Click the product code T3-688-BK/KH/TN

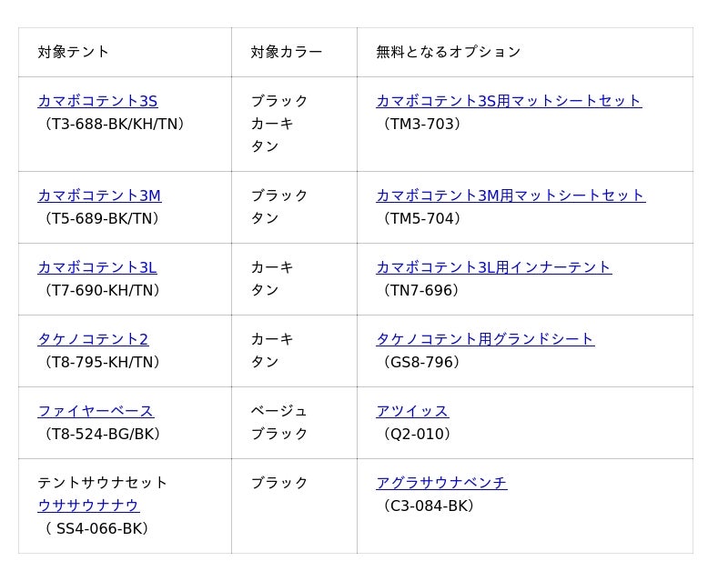[x=114, y=124]
